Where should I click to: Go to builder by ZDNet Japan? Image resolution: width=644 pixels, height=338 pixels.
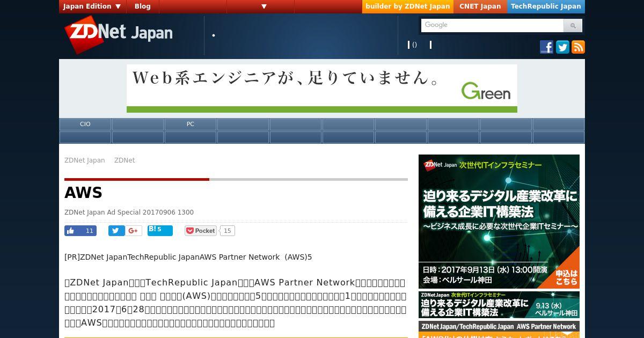pos(408,6)
